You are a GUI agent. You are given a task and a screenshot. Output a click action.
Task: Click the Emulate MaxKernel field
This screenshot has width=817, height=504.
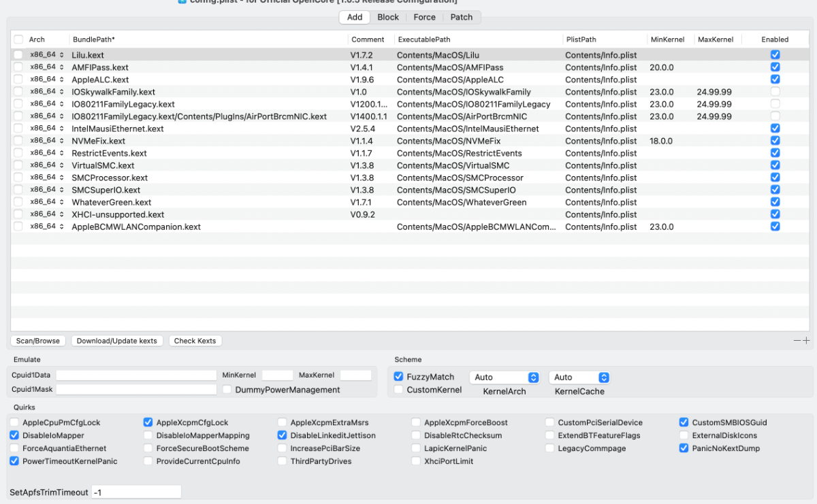[x=356, y=375]
